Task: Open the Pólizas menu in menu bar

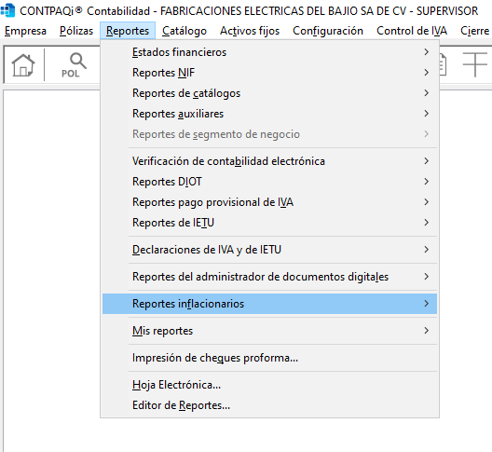Action: (x=76, y=31)
